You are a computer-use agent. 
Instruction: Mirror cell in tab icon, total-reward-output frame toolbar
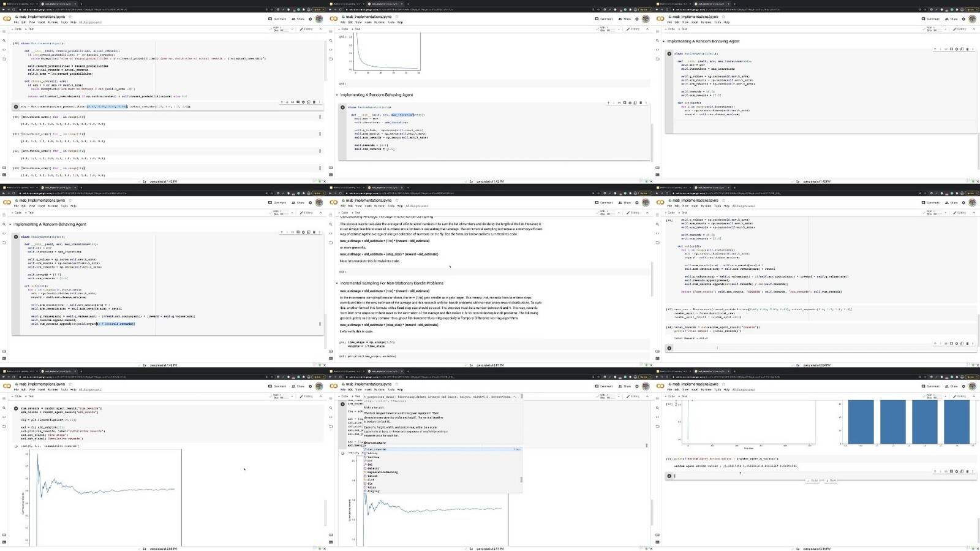click(x=962, y=343)
